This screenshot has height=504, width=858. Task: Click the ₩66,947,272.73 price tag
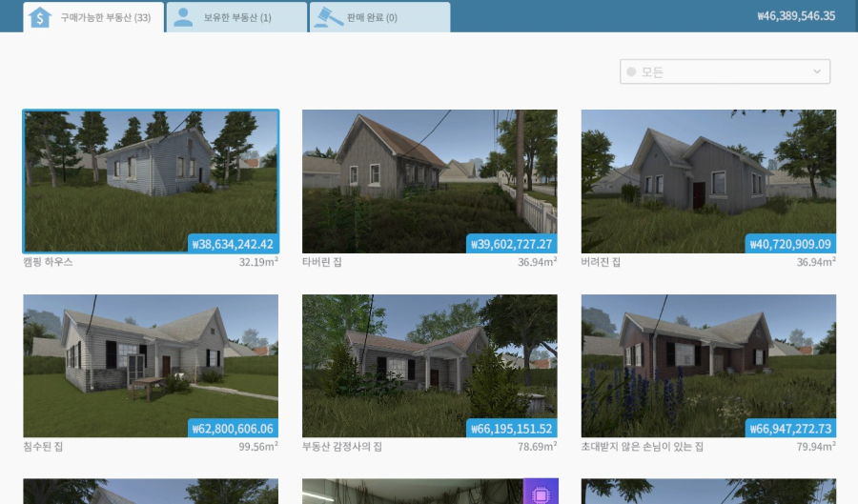tap(790, 429)
